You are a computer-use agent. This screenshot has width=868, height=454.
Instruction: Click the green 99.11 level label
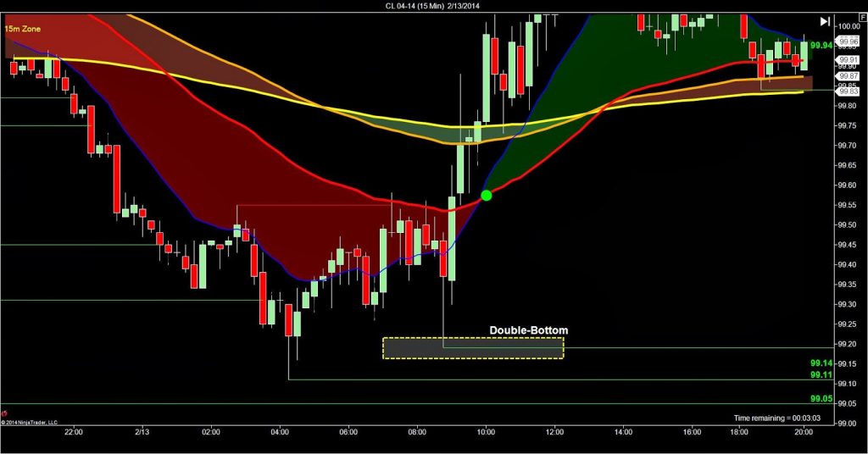821,375
